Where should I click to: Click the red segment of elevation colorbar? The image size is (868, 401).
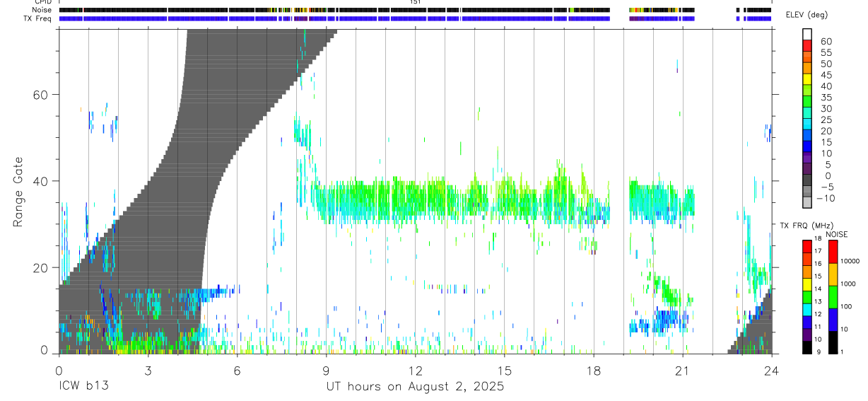click(x=808, y=45)
